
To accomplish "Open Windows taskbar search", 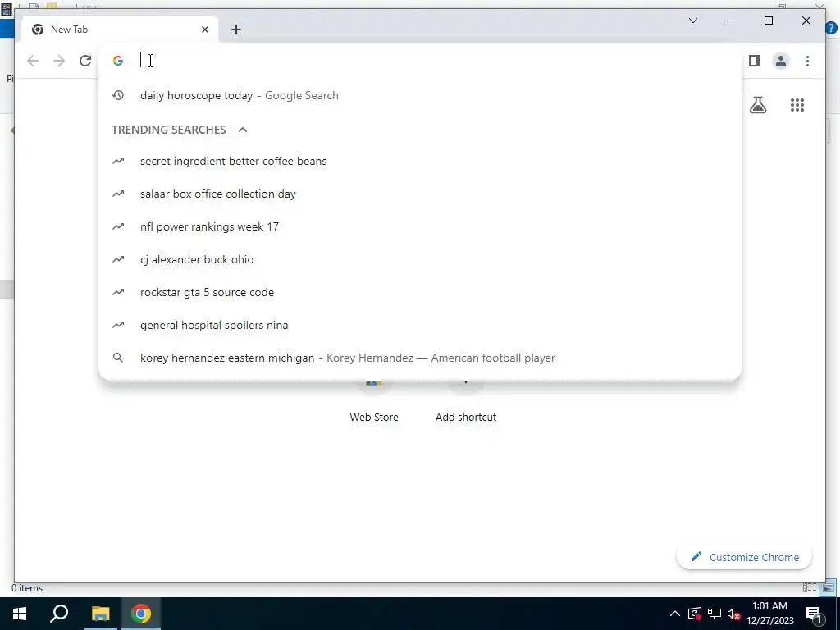I will pyautogui.click(x=59, y=614).
